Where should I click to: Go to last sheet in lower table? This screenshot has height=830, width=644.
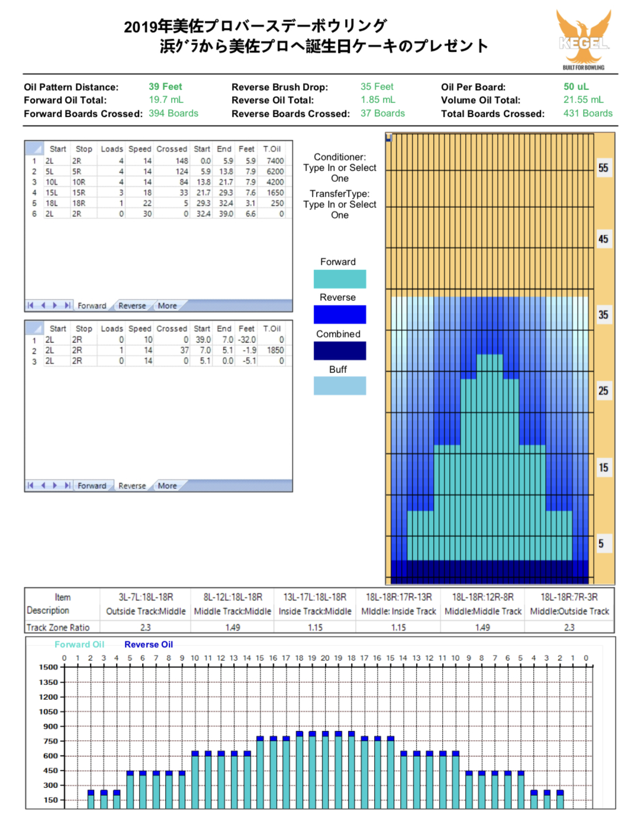click(x=67, y=485)
